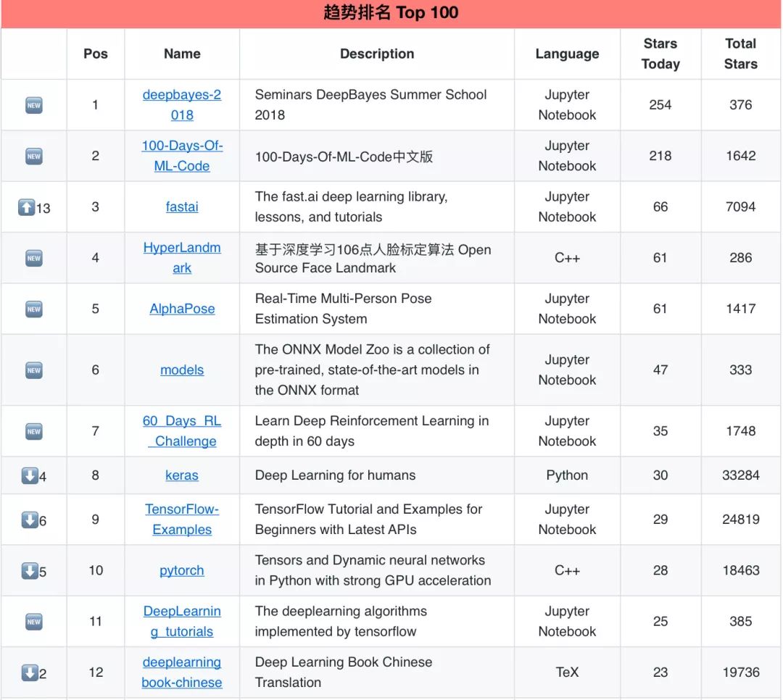Viewport: 783px width, 700px height.
Task: Click the NEW badge in the 100-Days-Of-ML-Code row
Action: click(x=34, y=157)
